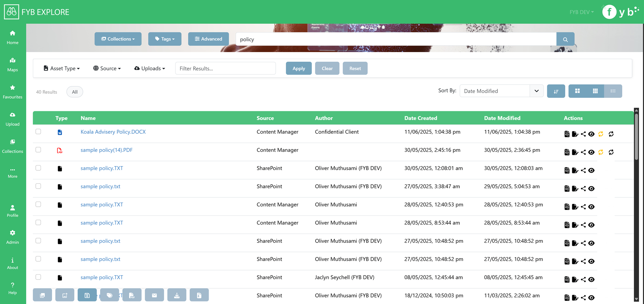Click the save icon in bottom toolbar
Screen dimensions: 644x304
[x=87, y=295]
